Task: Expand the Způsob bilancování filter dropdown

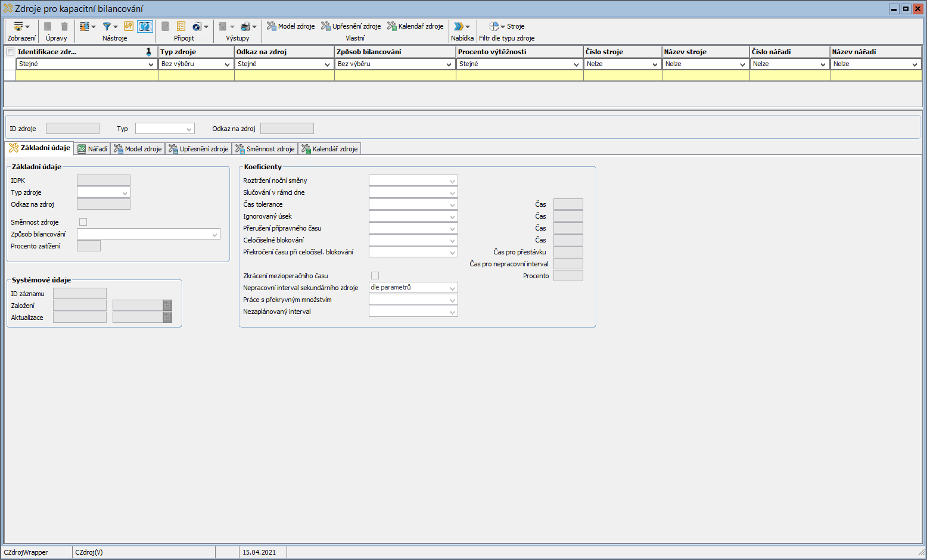Action: click(x=449, y=64)
